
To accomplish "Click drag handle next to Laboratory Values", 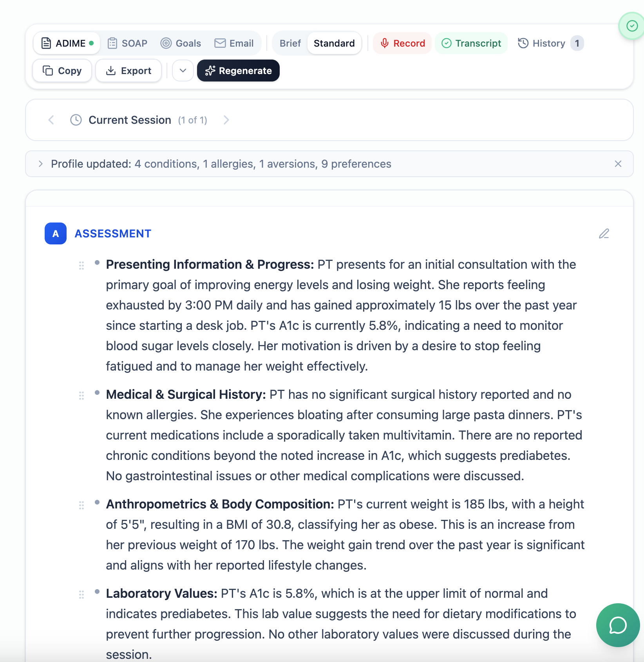I will (81, 594).
